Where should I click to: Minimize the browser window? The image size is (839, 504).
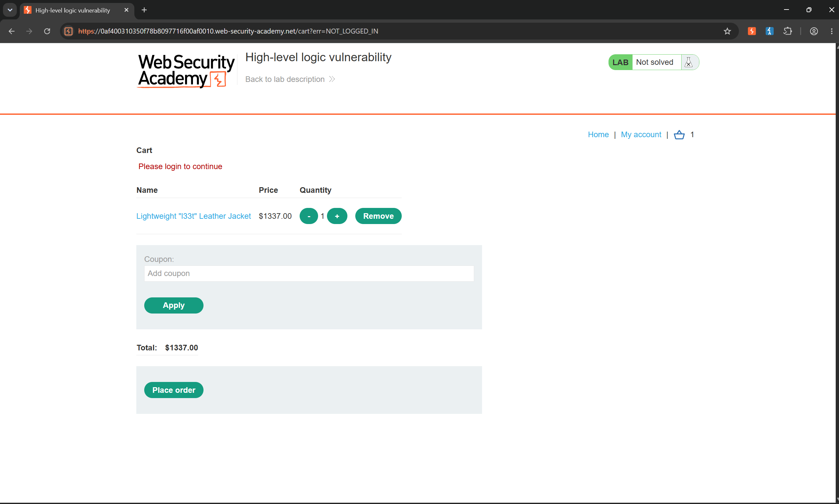click(786, 10)
